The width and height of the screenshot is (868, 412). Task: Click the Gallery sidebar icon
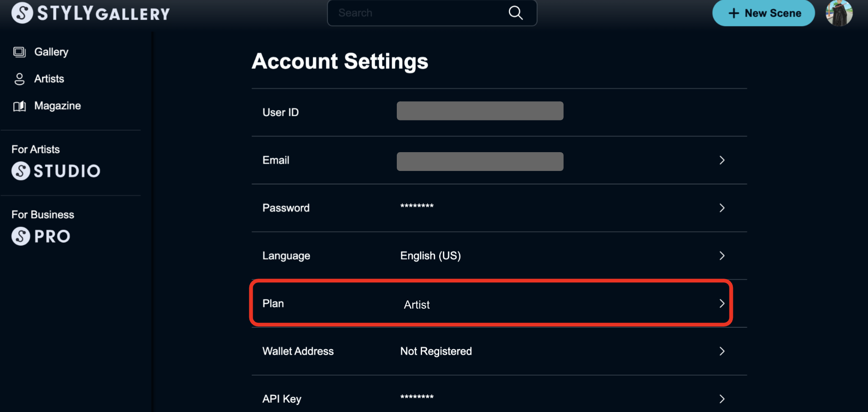click(x=19, y=52)
